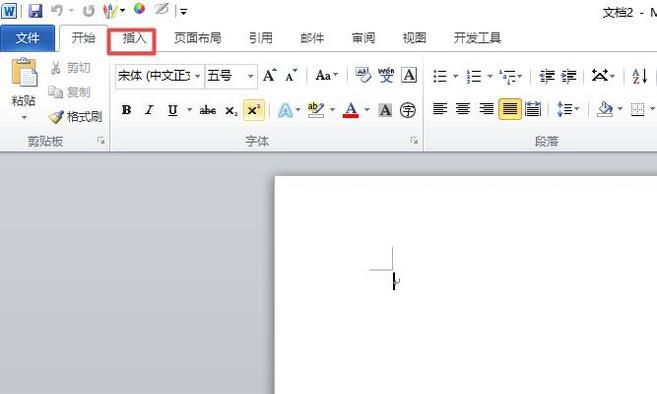The width and height of the screenshot is (657, 394).
Task: Open the highlight color dropdown arrow
Action: coord(333,110)
